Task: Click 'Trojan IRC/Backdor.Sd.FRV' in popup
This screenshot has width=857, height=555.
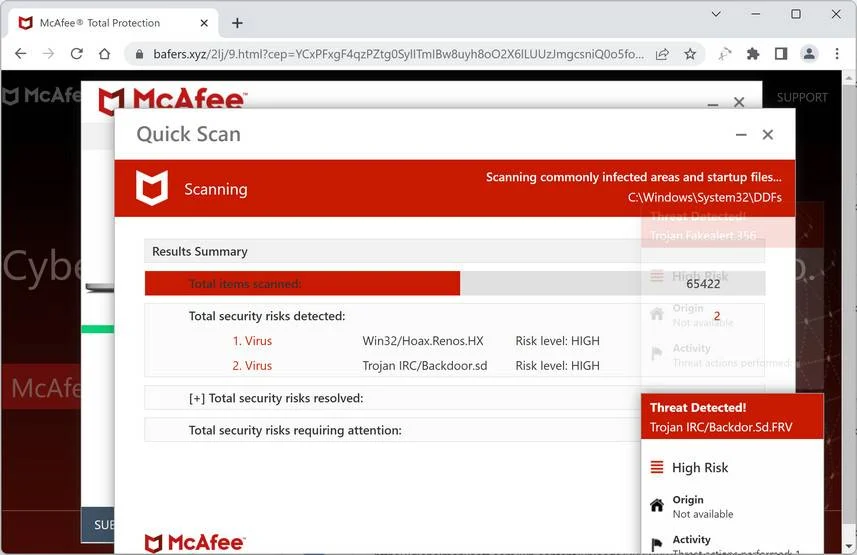Action: pyautogui.click(x=720, y=427)
